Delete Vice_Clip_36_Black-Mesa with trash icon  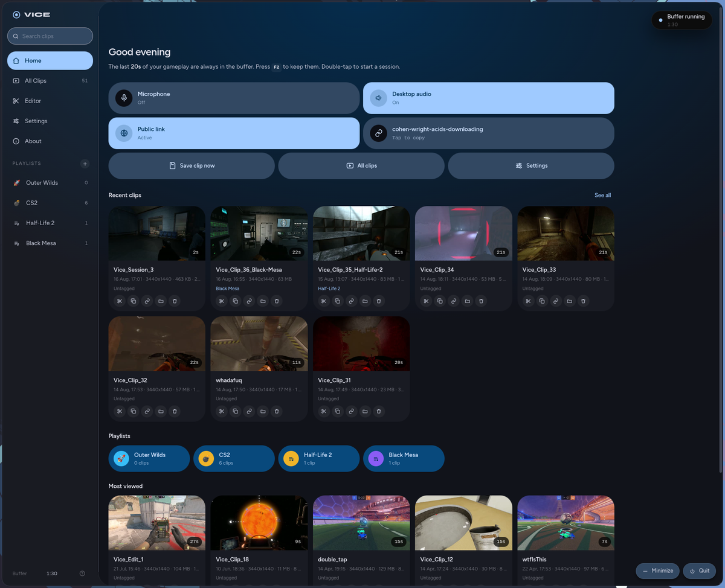click(x=277, y=301)
